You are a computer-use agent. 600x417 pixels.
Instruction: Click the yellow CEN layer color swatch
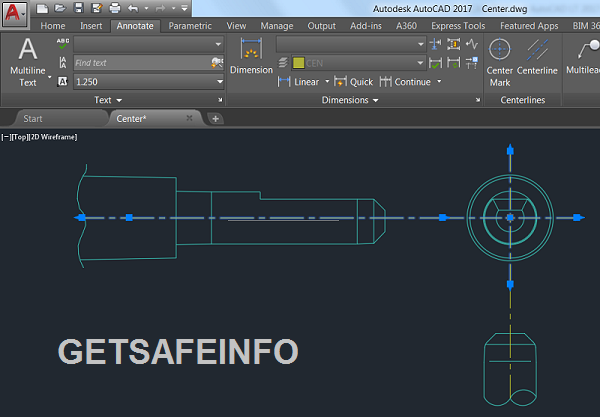(x=298, y=63)
